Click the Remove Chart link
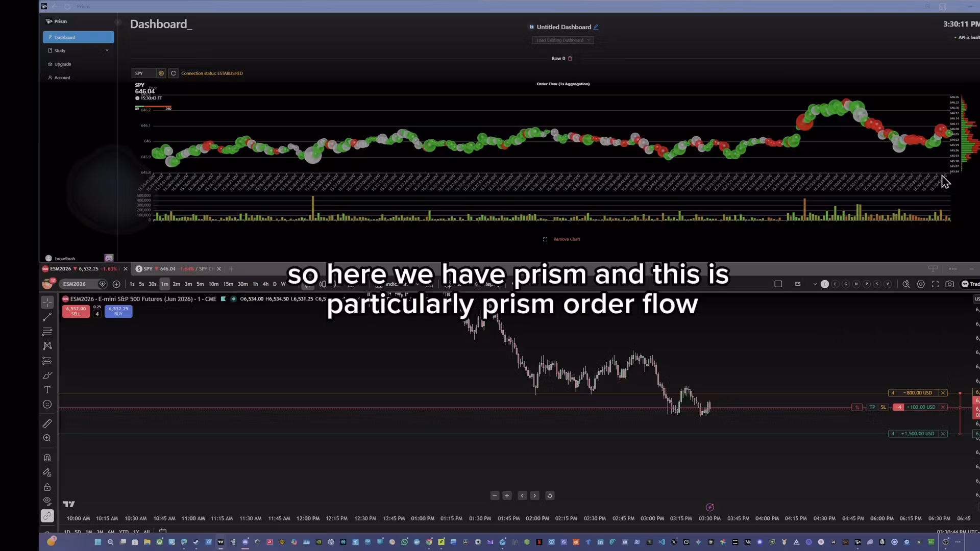This screenshot has height=551, width=980. (567, 239)
